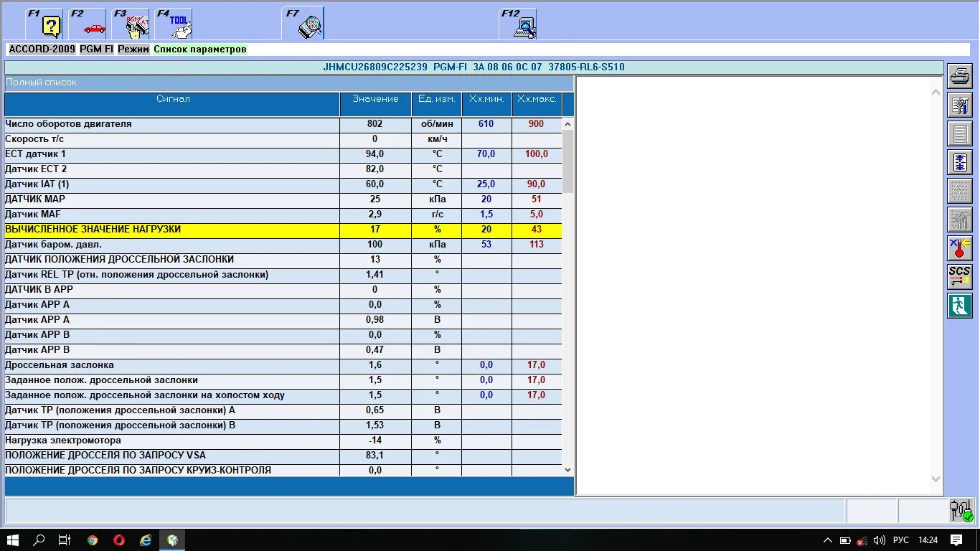Image resolution: width=980 pixels, height=551 pixels.
Task: Select highlighted ВЫЧИСЛЕННОЕ ЗНАЧЕНИЕ НАГРУЗКИ row
Action: click(283, 230)
